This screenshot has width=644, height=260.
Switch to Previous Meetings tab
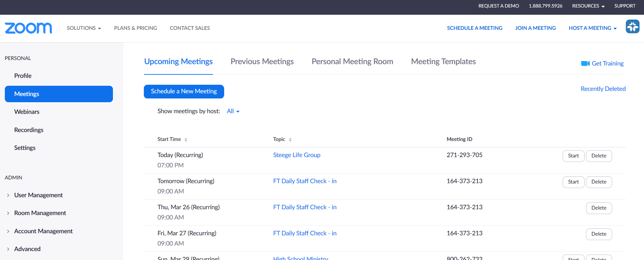[x=262, y=61]
